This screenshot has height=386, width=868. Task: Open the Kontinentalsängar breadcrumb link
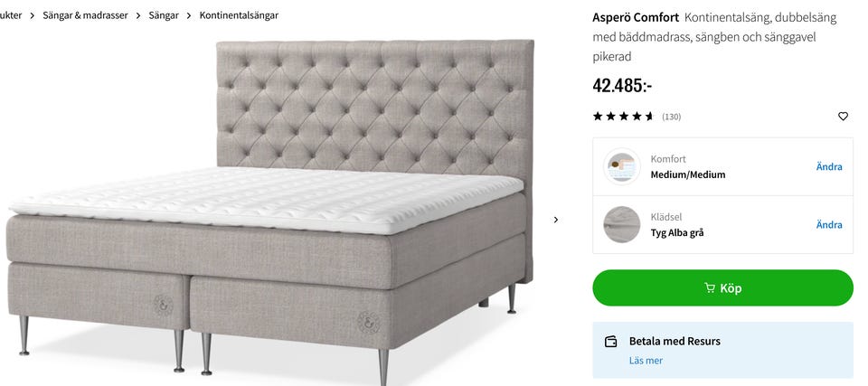[x=239, y=15]
